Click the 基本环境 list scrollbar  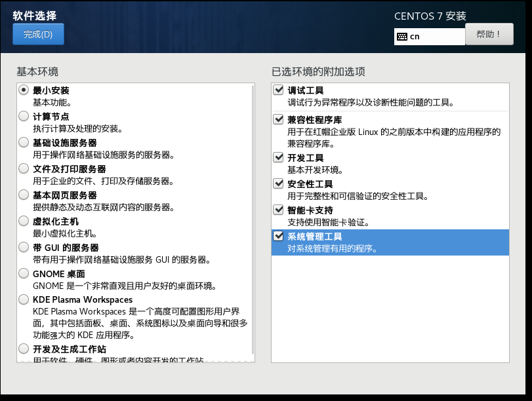[x=253, y=220]
